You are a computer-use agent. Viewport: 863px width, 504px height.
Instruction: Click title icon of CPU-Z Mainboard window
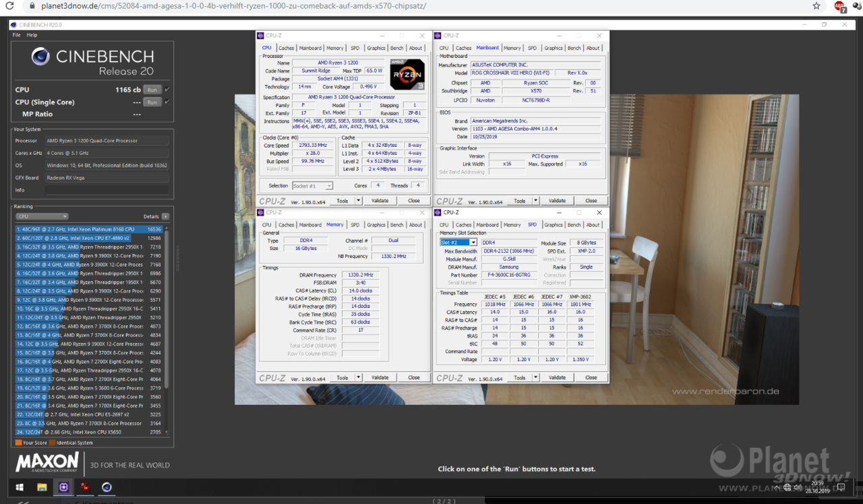pyautogui.click(x=438, y=36)
